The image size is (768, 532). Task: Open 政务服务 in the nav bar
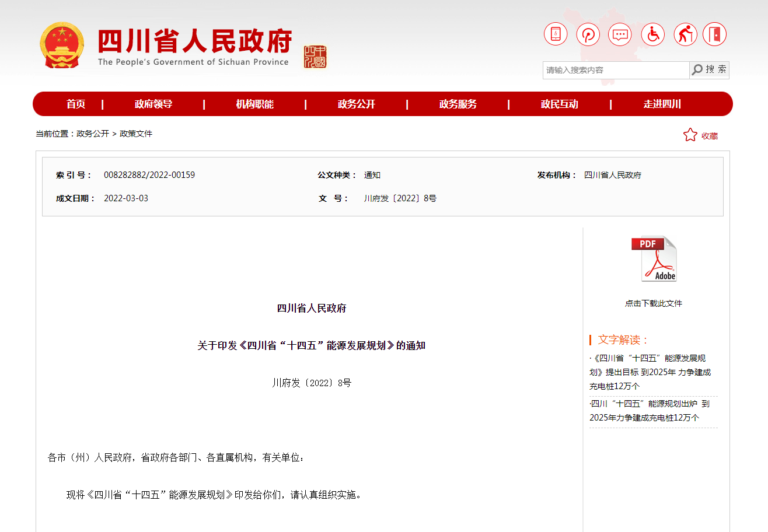tap(458, 104)
